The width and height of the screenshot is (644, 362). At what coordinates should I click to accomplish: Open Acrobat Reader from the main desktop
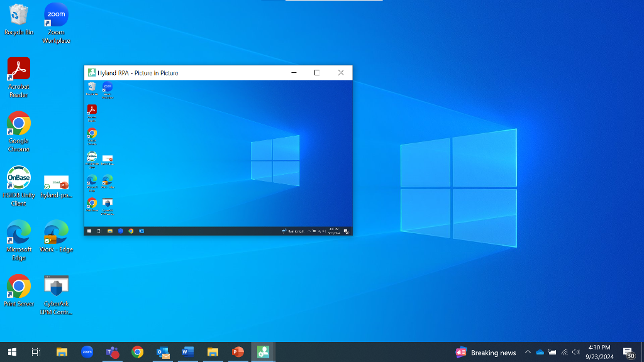tap(18, 69)
